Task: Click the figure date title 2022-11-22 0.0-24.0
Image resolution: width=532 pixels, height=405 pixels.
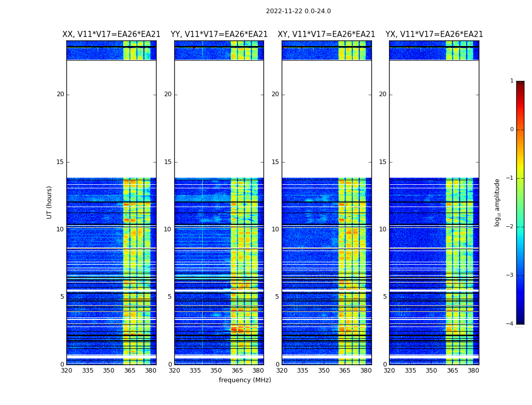Action: [298, 11]
